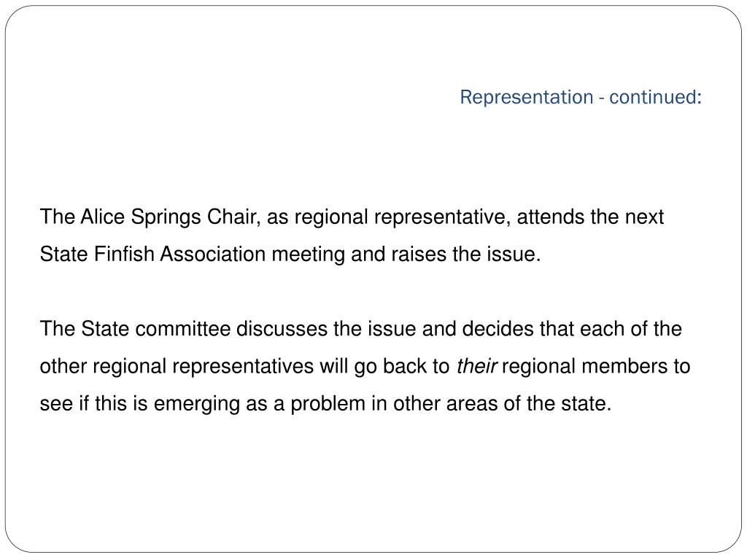Click the word 'Representation' in the title
Viewport: 747px width, 560px height.
527,97
